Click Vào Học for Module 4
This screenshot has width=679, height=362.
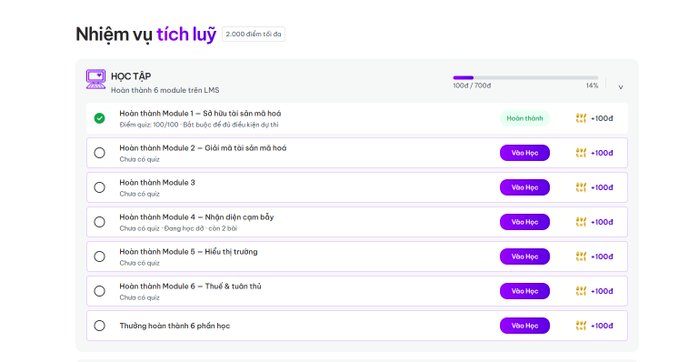coord(525,222)
